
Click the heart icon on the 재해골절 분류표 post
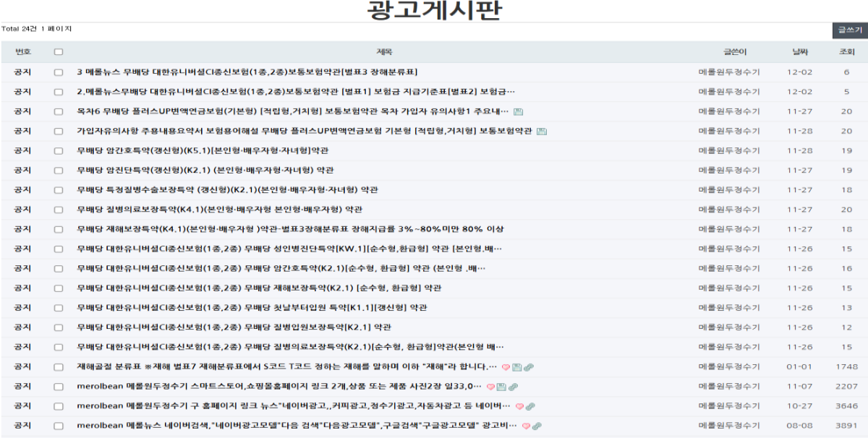[506, 367]
